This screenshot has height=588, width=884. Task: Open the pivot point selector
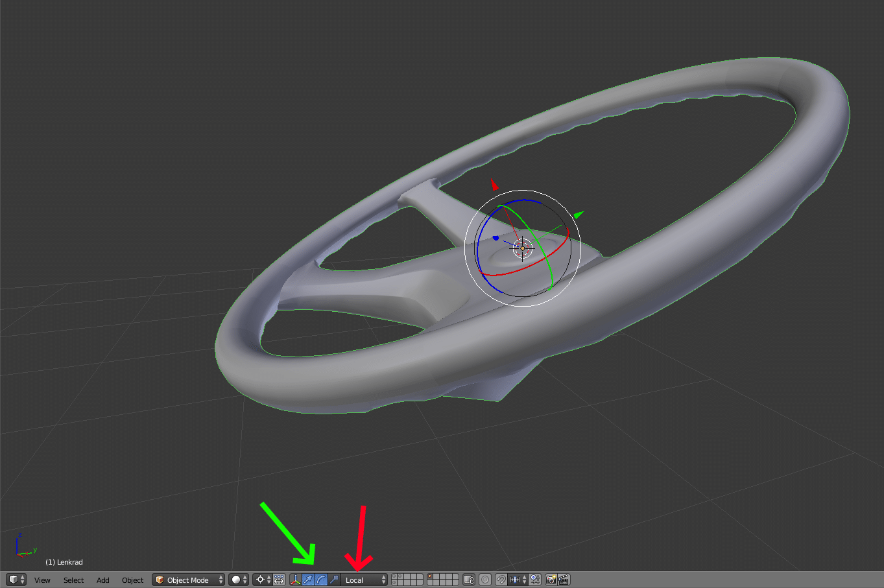point(263,580)
